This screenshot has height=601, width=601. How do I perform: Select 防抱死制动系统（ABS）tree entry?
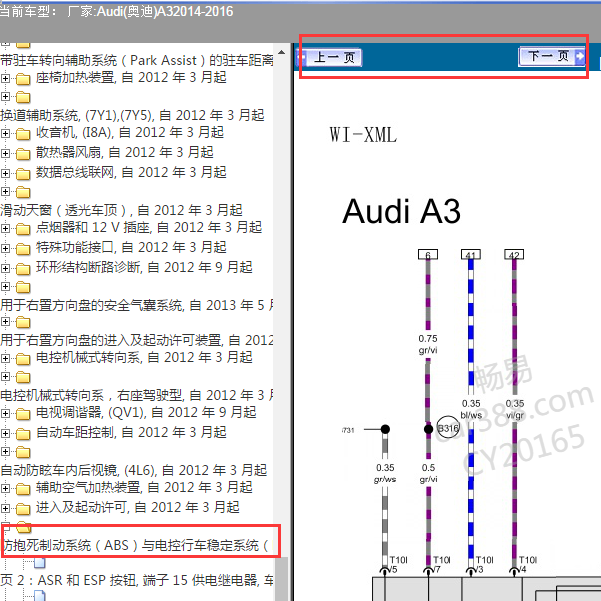click(136, 545)
